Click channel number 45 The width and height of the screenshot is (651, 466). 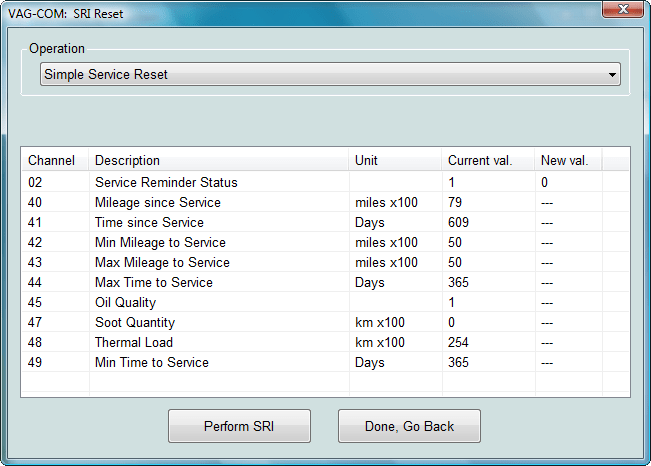(x=35, y=302)
